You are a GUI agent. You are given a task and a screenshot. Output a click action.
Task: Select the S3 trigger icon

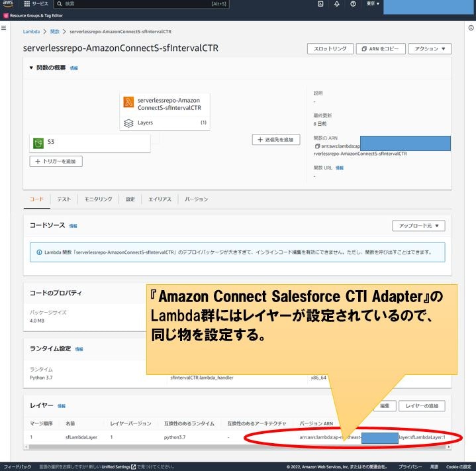coord(38,142)
